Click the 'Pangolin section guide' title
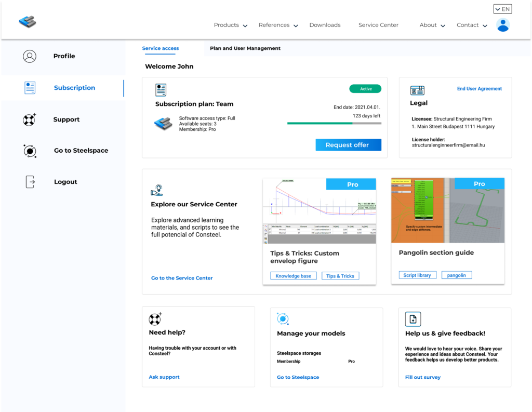The image size is (532, 412). 436,252
